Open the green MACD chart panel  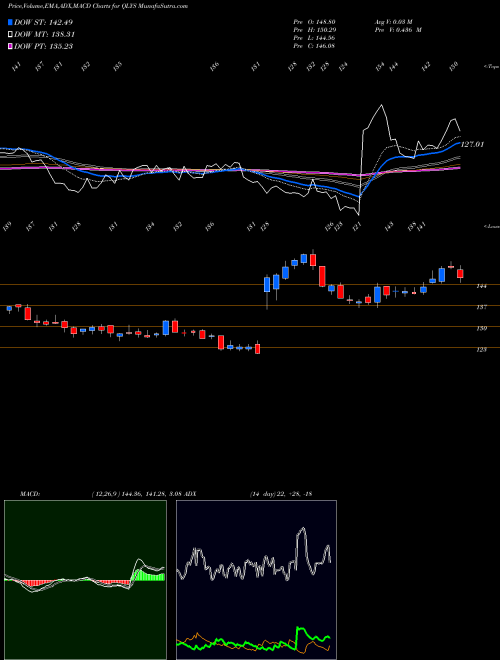(85, 580)
